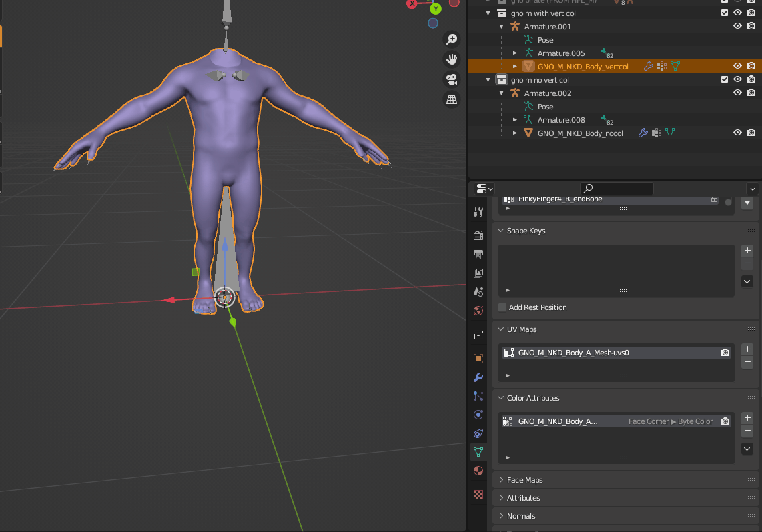Expand the Attributes panel
The image size is (762, 532).
pos(500,497)
